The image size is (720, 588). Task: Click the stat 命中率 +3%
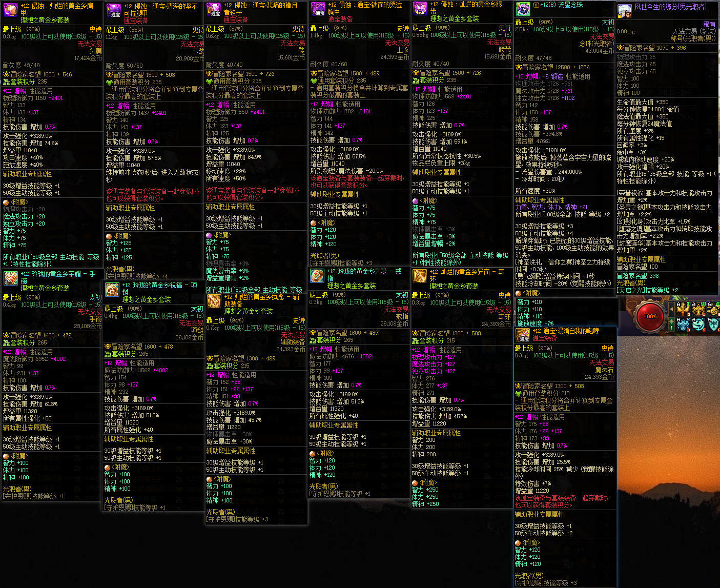(632, 152)
